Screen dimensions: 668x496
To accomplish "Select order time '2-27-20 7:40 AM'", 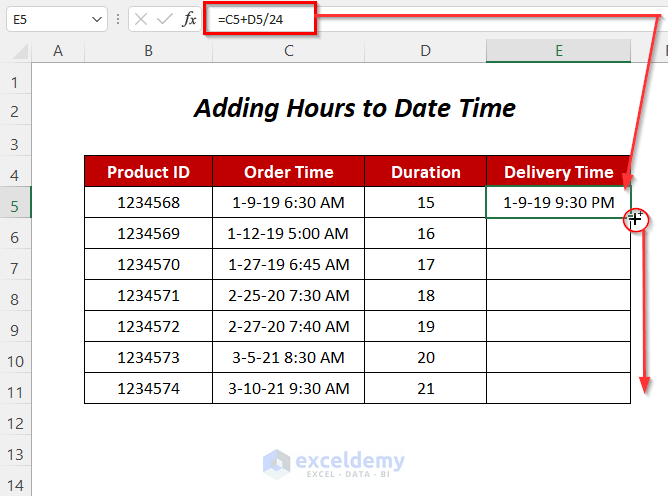I will click(x=288, y=326).
